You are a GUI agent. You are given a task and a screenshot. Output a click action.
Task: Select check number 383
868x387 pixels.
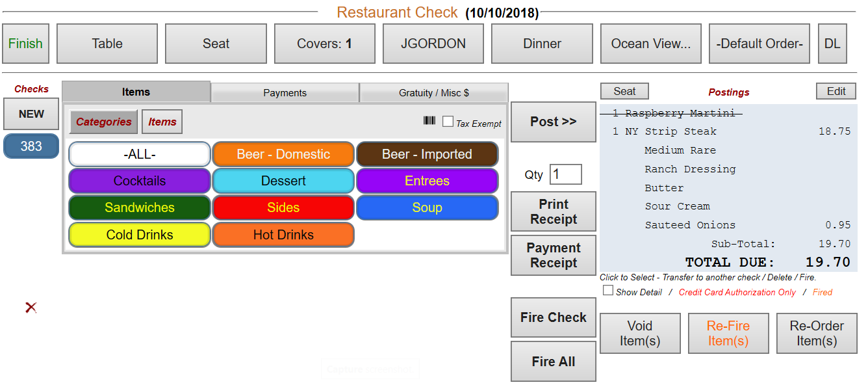(x=31, y=146)
